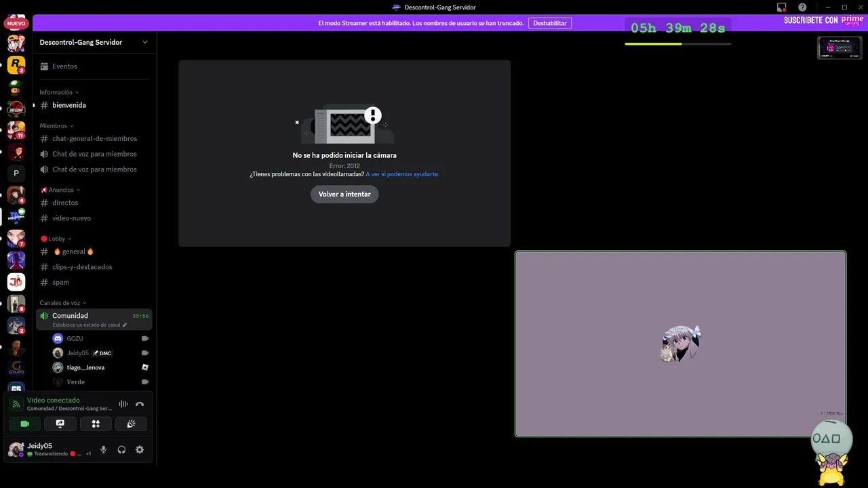
Task: Open the server icon with badge 8
Action: click(16, 303)
